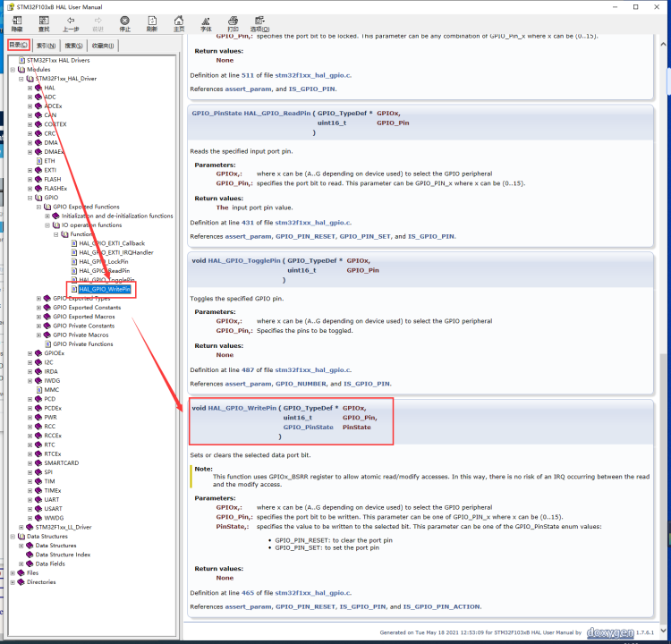Expand the DMA tree node
Screen dimensions: 671x644
pyautogui.click(x=30, y=143)
